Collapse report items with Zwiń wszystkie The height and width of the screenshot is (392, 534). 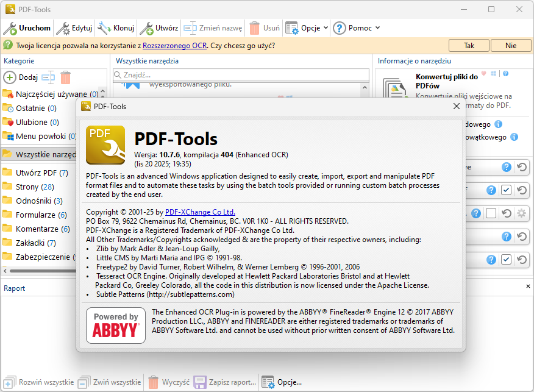[x=109, y=382]
